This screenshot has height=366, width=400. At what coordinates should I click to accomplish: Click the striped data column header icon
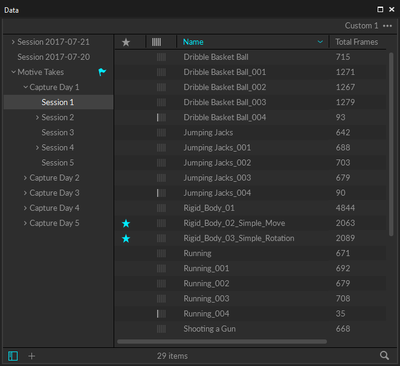(156, 42)
